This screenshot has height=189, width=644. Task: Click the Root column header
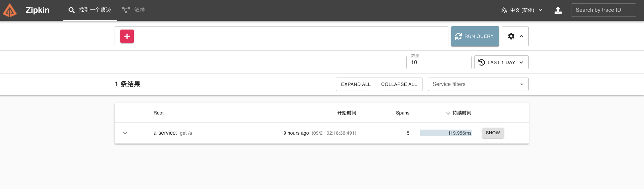[x=159, y=113]
